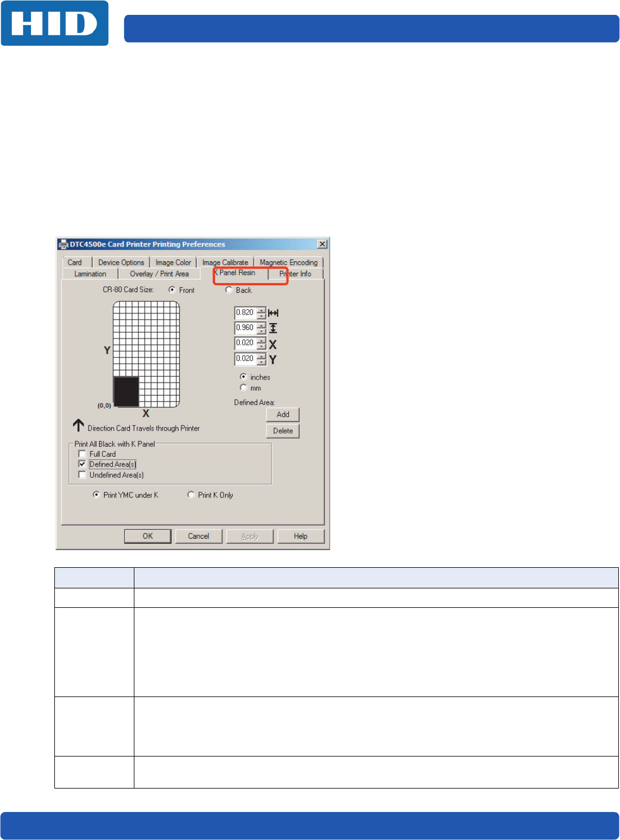Click the printer icon in title bar
The width and height of the screenshot is (620, 840).
63,244
